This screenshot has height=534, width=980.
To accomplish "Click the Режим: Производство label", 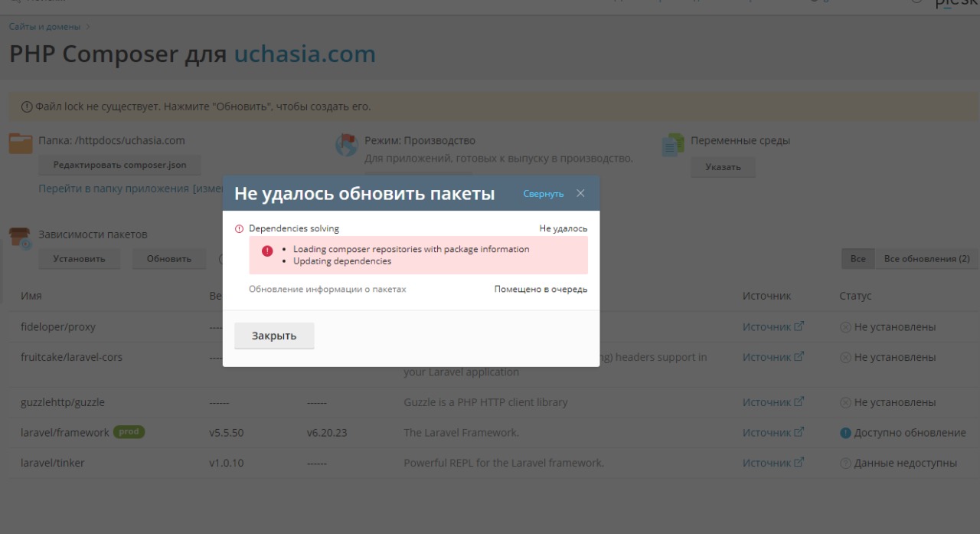I will (x=420, y=141).
